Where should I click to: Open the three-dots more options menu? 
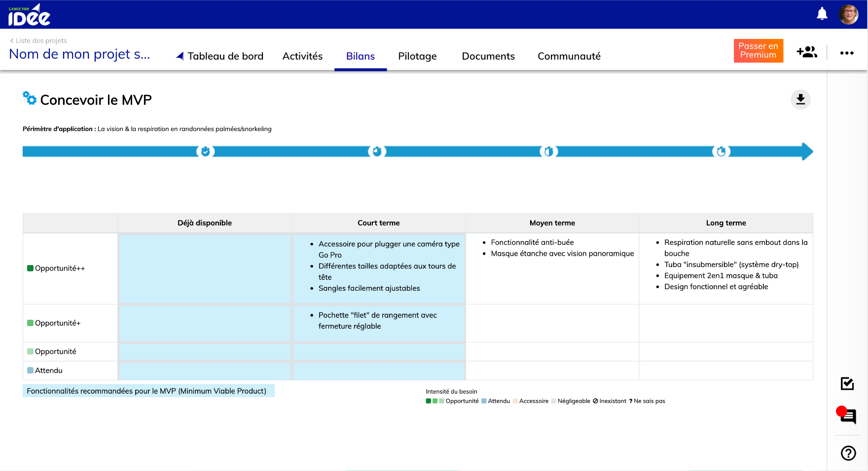click(847, 53)
